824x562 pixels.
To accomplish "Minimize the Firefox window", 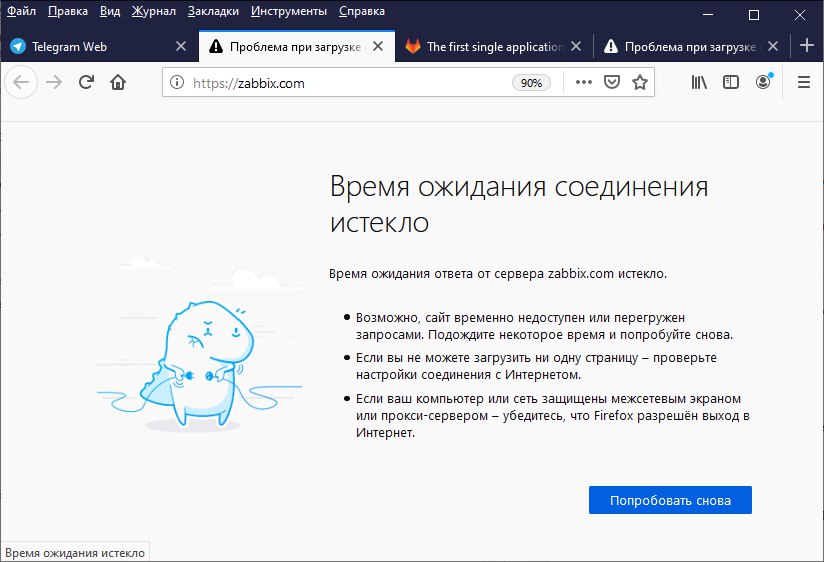I will [x=708, y=15].
